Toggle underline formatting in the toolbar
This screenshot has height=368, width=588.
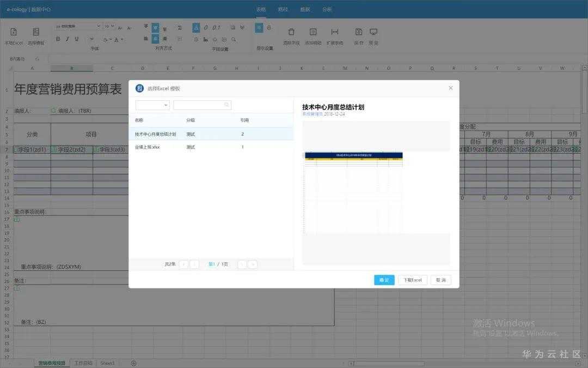point(77,39)
